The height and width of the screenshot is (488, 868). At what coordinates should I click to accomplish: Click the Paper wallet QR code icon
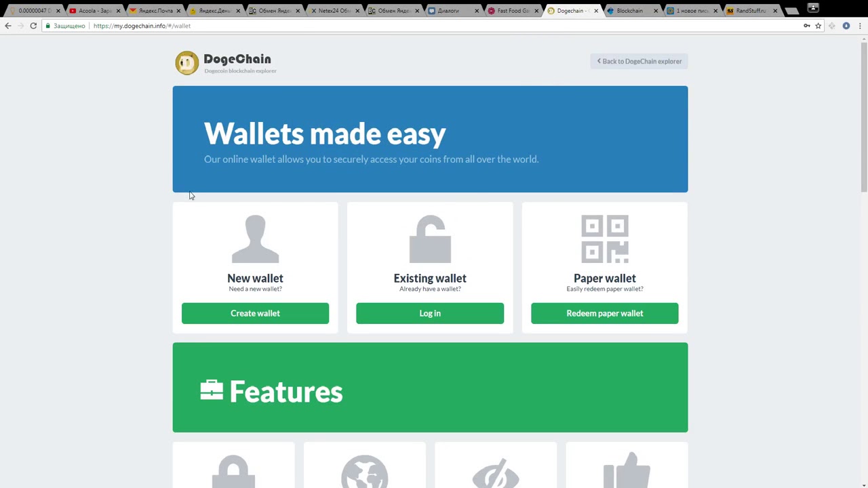coord(605,239)
